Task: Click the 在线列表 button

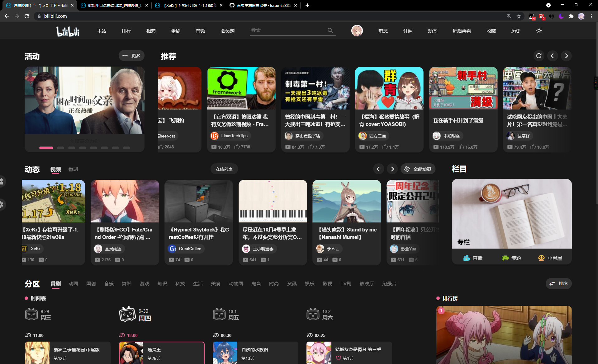Action: click(x=224, y=169)
